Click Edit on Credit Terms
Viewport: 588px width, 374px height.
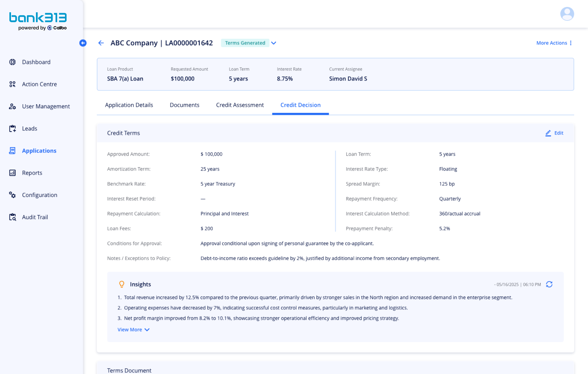[x=555, y=133]
